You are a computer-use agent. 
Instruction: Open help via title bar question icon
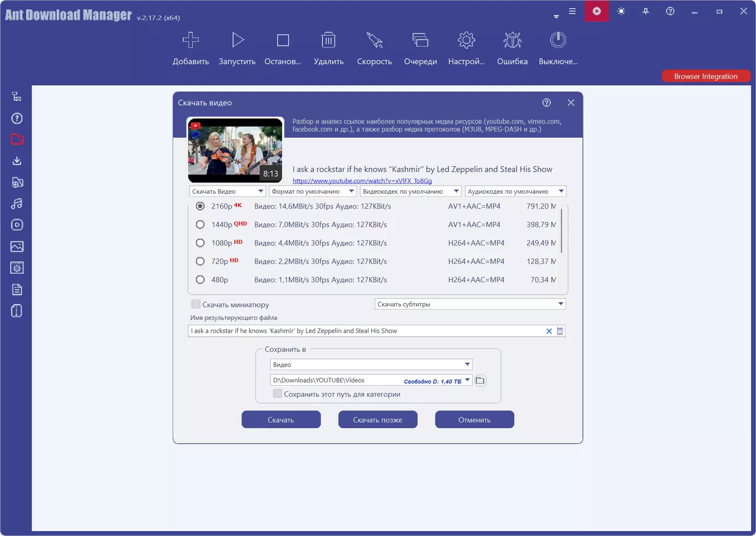point(670,11)
